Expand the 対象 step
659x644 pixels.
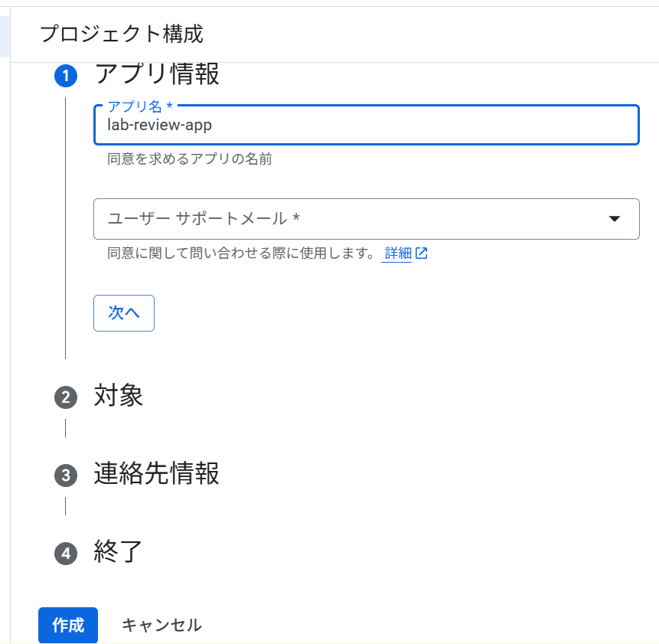pyautogui.click(x=119, y=396)
